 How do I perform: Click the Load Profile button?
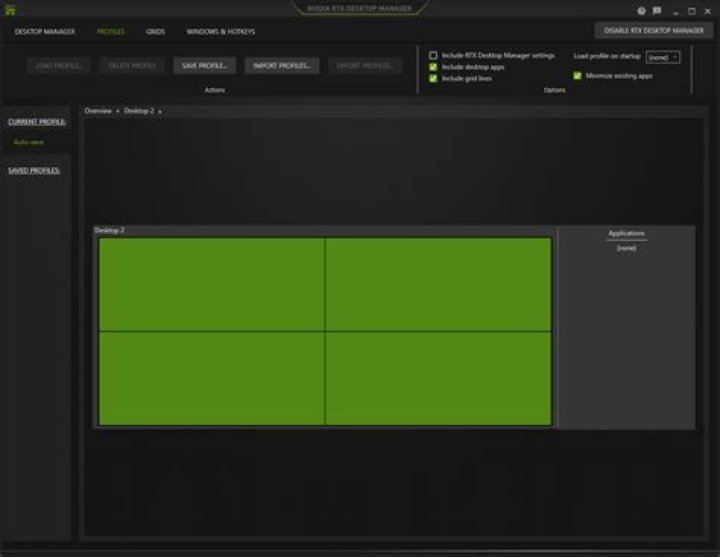pyautogui.click(x=59, y=66)
